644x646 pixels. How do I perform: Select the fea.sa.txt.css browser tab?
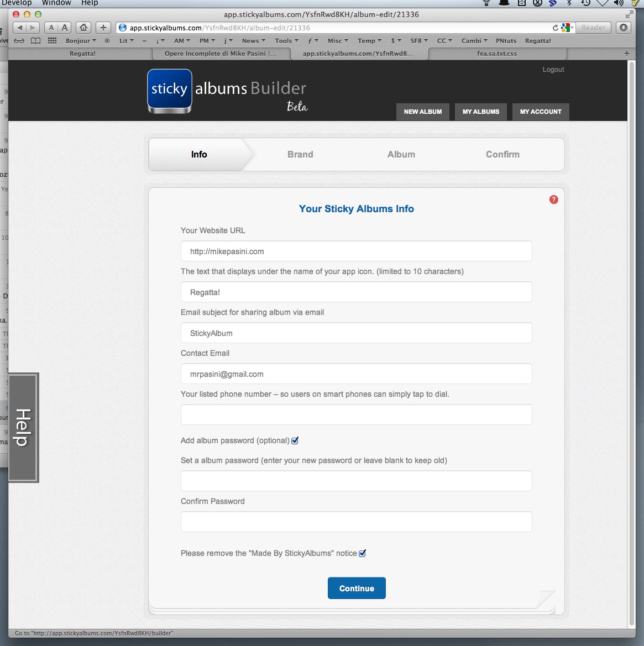[x=497, y=54]
